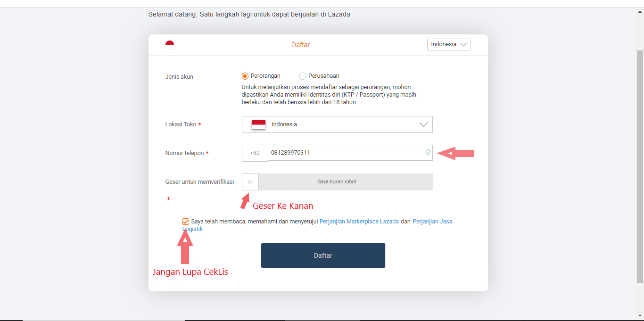The height and width of the screenshot is (321, 644).
Task: Click the phone number input field
Action: 350,153
